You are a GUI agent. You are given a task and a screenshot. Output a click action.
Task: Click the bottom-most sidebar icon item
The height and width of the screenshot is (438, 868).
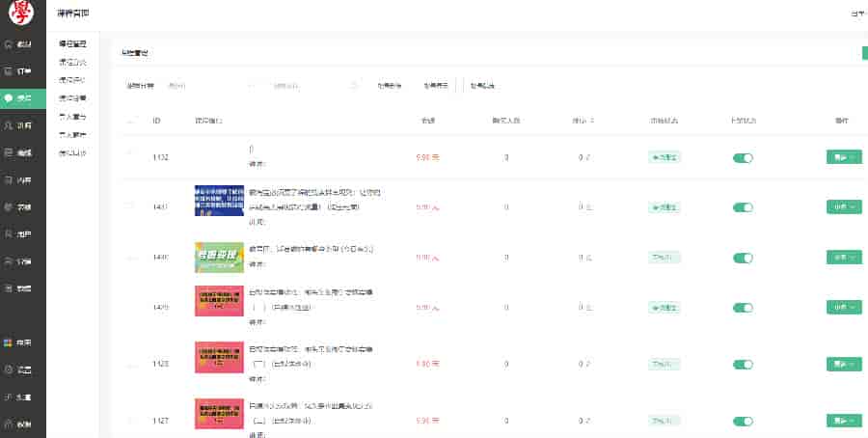(x=18, y=424)
